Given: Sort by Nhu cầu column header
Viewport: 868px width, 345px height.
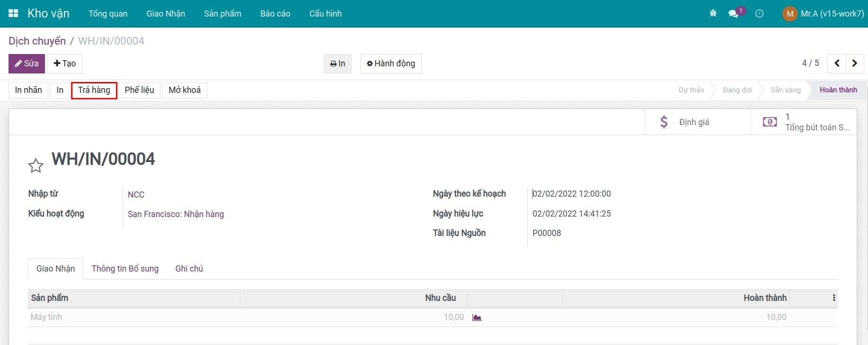Looking at the screenshot, I should [x=354, y=298].
